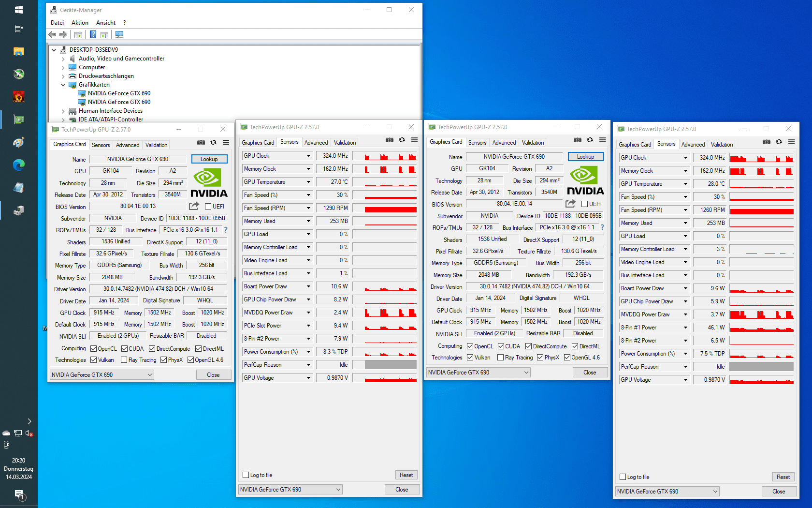812x508 pixels.
Task: Open hamburger menu in left Sensors GPU-Z window
Action: (414, 140)
